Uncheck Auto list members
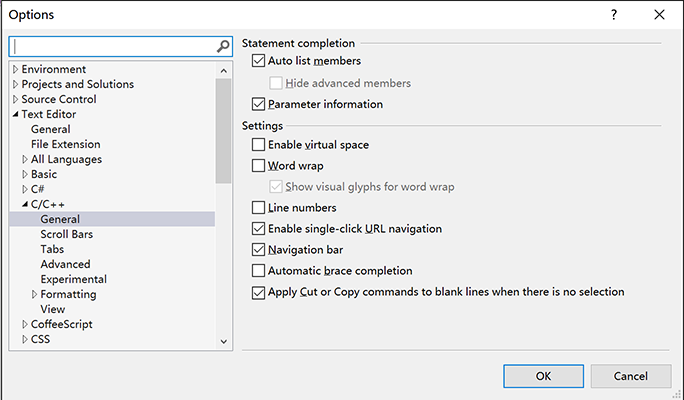Image resolution: width=684 pixels, height=400 pixels. tap(258, 61)
